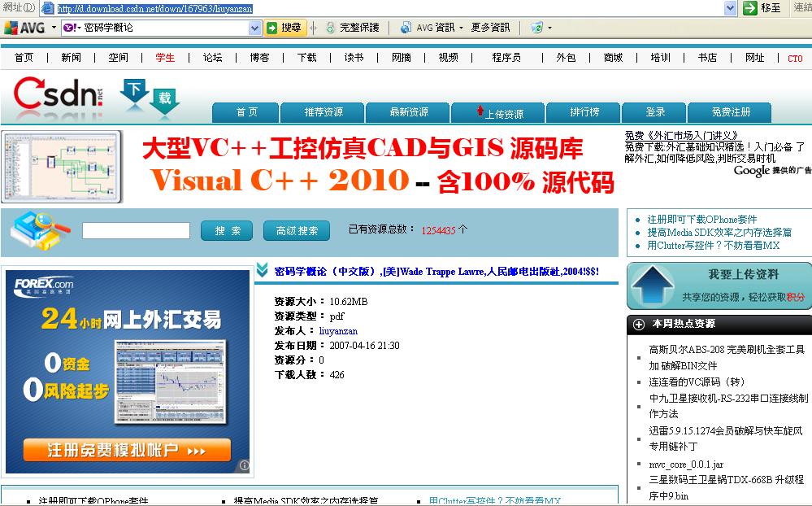812x506 pixels.
Task: Click the AVG toolbar logo
Action: coord(24,28)
